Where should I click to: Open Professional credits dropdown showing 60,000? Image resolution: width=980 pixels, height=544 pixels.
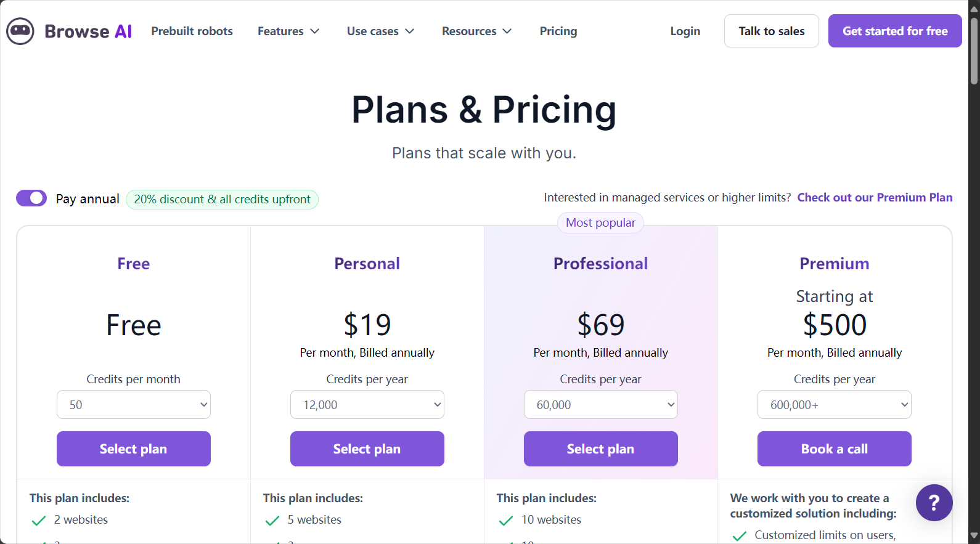point(601,405)
